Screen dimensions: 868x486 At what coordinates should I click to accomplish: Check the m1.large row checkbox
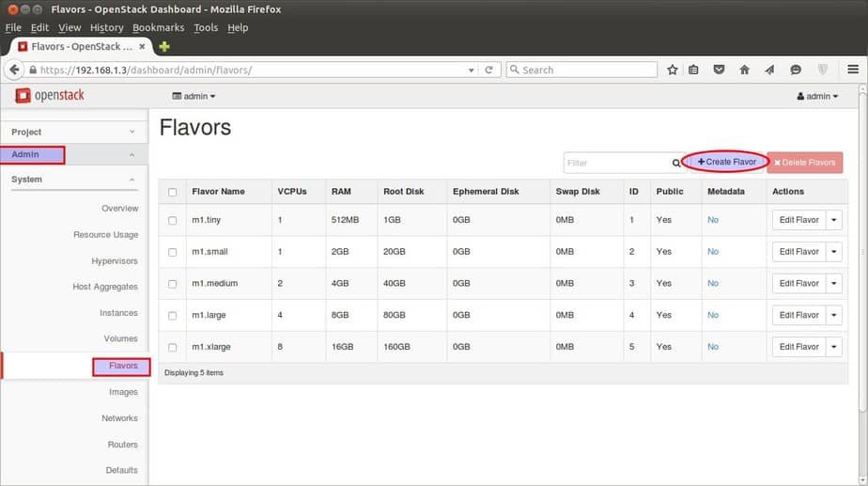pos(173,316)
